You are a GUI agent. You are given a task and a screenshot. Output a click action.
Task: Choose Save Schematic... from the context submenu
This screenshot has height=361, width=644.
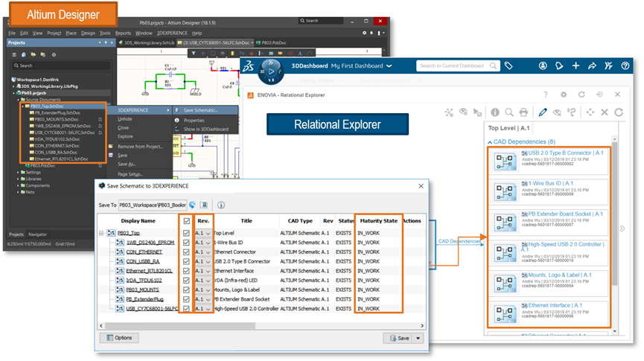coord(205,110)
